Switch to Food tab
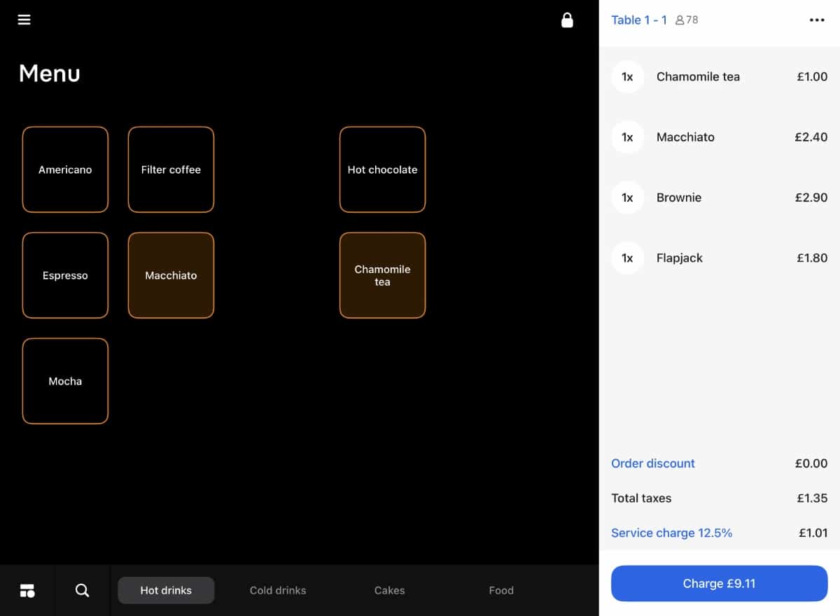The image size is (840, 616). tap(501, 590)
